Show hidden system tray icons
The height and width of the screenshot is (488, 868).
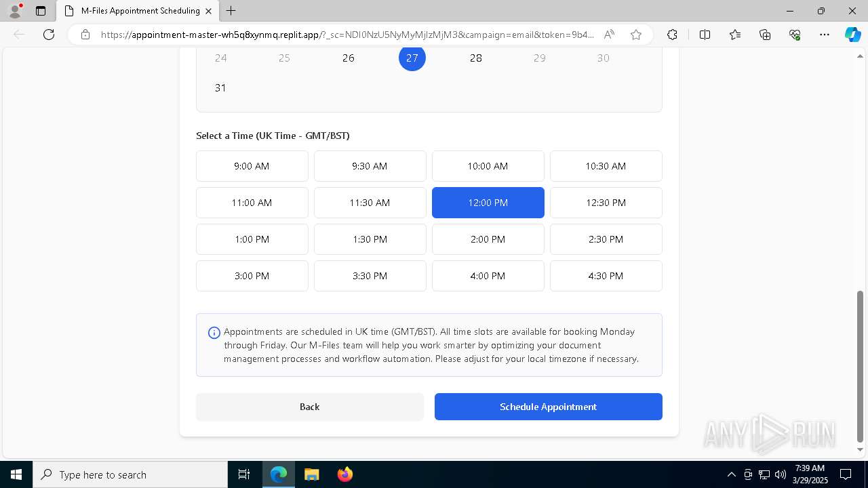coord(731,474)
